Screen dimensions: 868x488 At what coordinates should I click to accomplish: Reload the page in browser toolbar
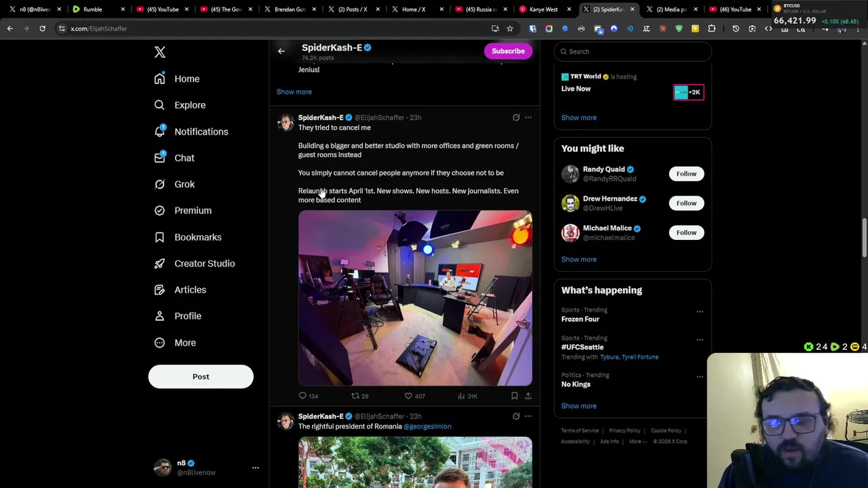(x=42, y=28)
